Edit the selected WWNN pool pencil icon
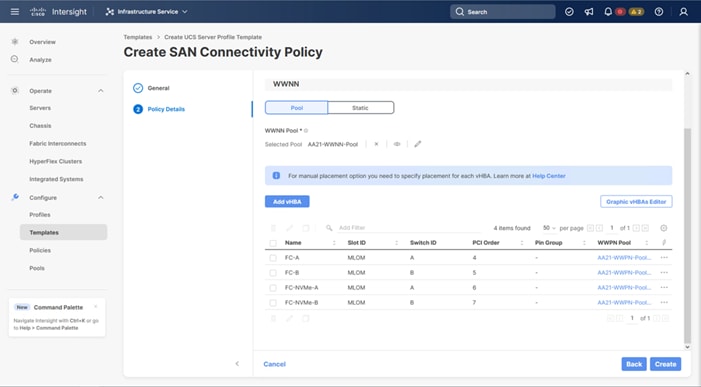This screenshot has height=387, width=701. [418, 144]
